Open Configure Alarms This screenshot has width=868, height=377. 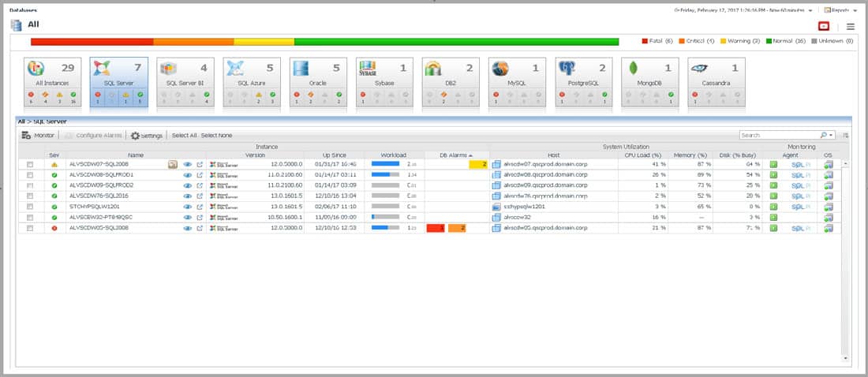coord(94,135)
